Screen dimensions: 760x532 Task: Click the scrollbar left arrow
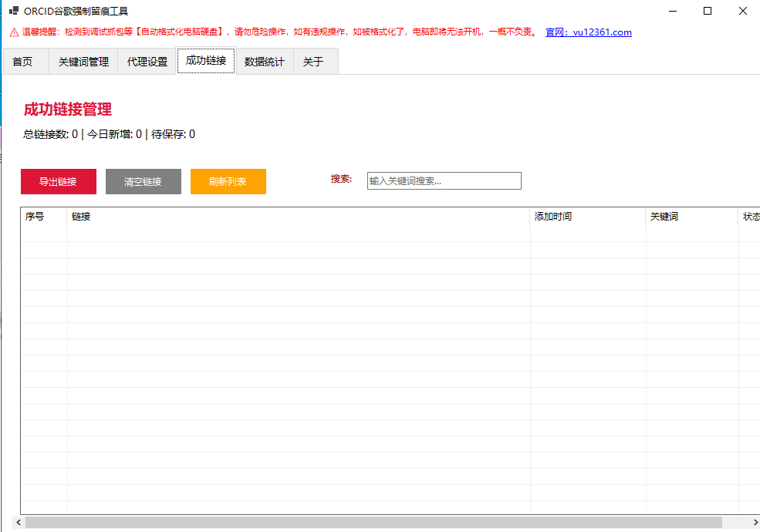(18, 523)
